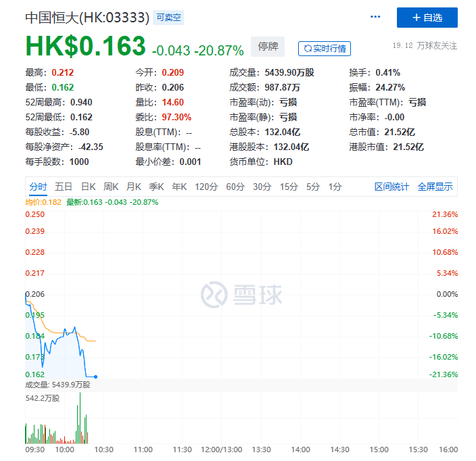Screen dimensions: 476x461
Task: Switch to the 五日 chart tab
Action: coord(64,187)
